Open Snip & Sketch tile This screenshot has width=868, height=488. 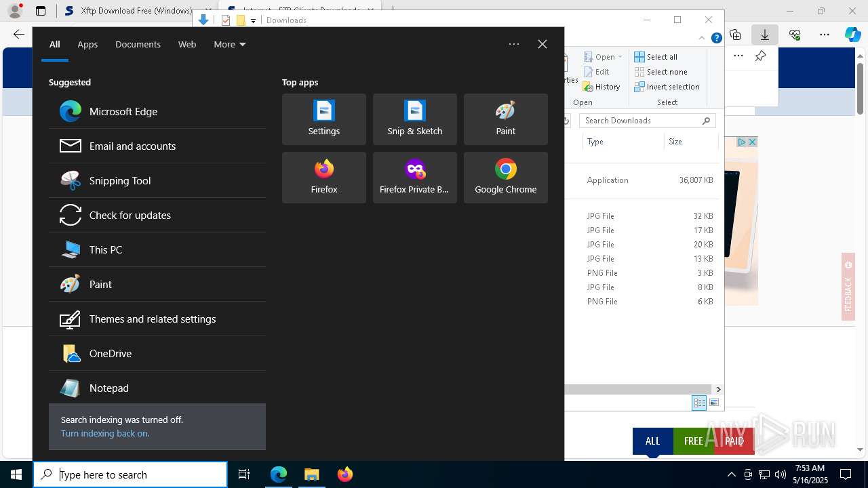click(x=415, y=119)
